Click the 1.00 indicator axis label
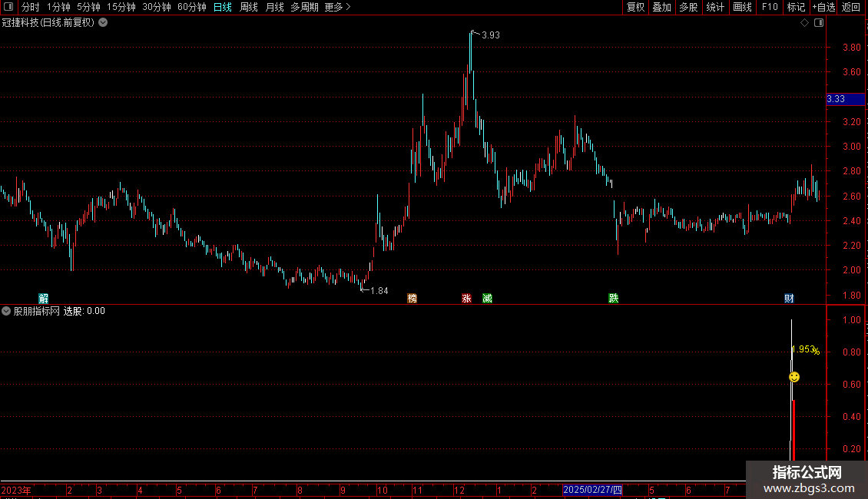This screenshot has width=868, height=499. (x=851, y=320)
